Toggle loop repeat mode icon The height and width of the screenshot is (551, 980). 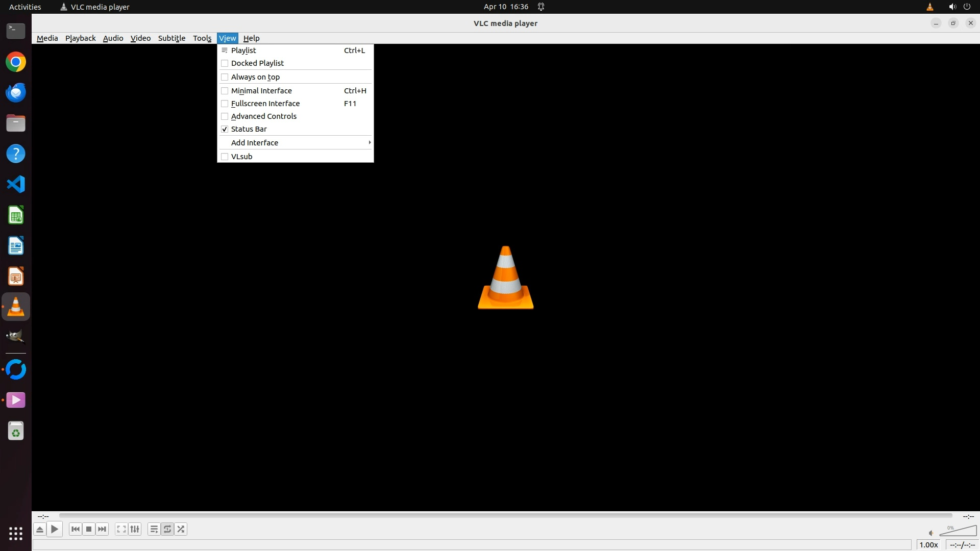(x=167, y=529)
